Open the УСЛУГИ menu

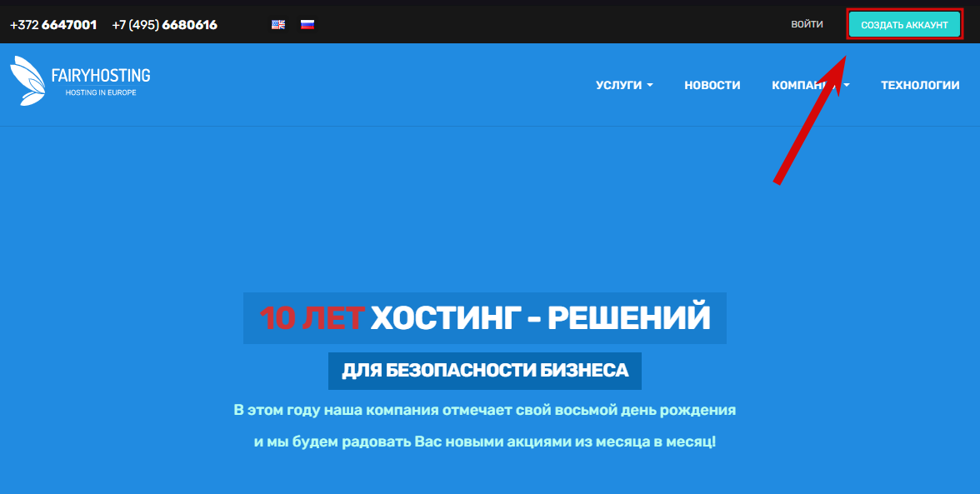coord(619,85)
